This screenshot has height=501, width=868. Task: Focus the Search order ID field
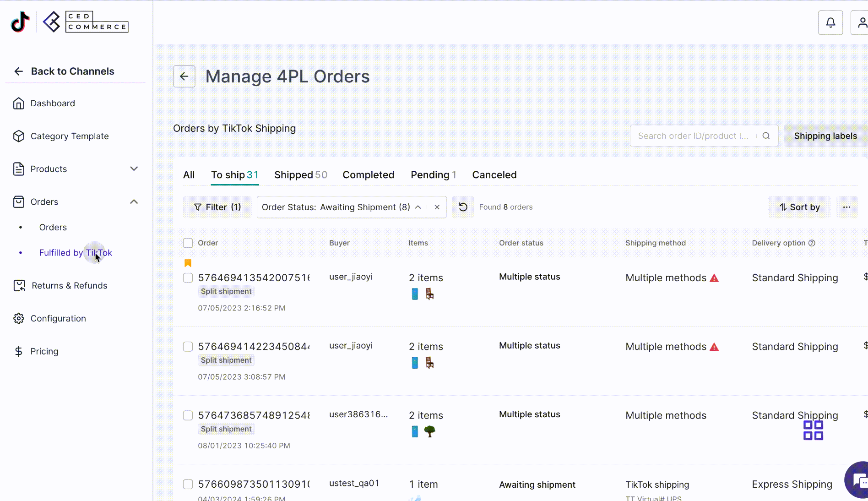(693, 136)
